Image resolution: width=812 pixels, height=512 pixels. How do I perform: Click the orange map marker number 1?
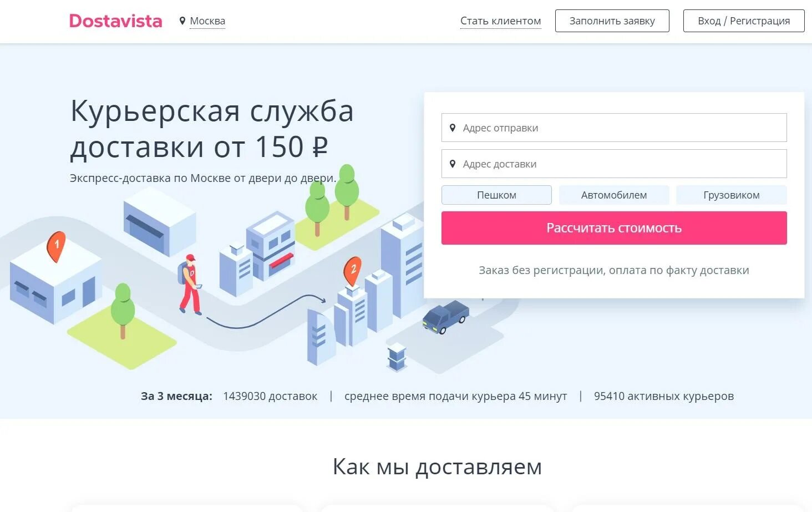(x=56, y=246)
